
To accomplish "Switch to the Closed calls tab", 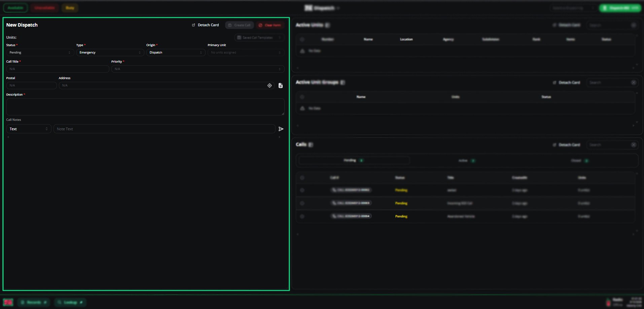I will [579, 161].
